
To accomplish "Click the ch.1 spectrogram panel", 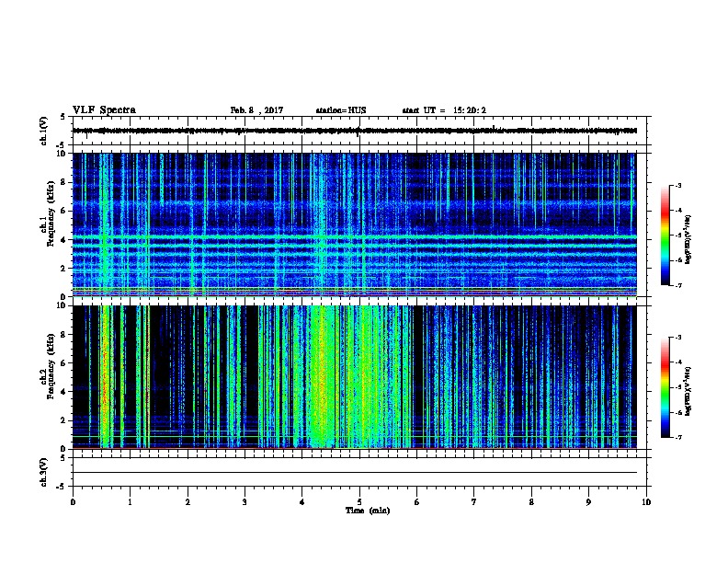I will pyautogui.click(x=355, y=224).
